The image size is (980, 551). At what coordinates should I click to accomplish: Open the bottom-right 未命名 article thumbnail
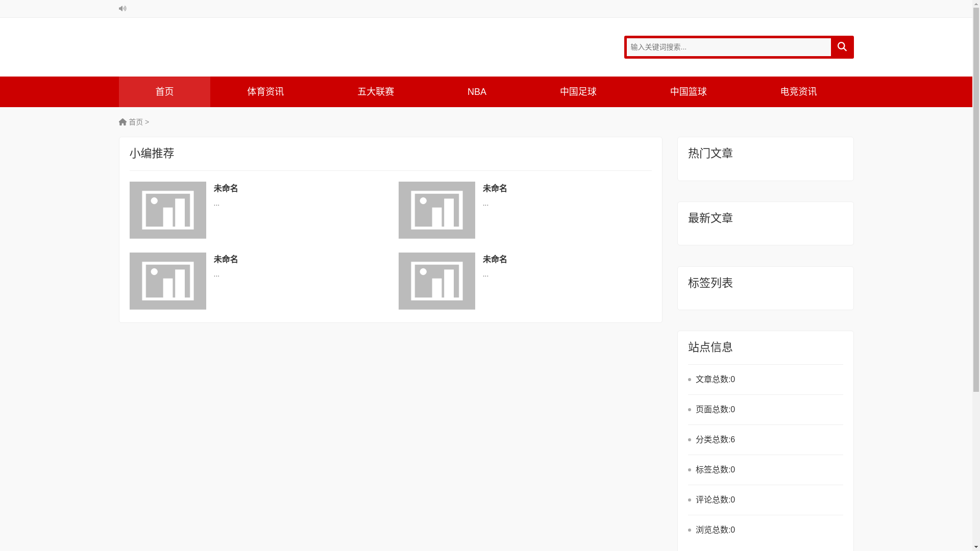pos(437,281)
